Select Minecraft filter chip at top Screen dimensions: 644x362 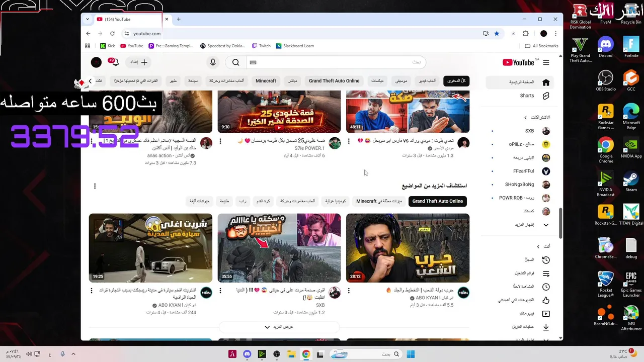click(266, 80)
